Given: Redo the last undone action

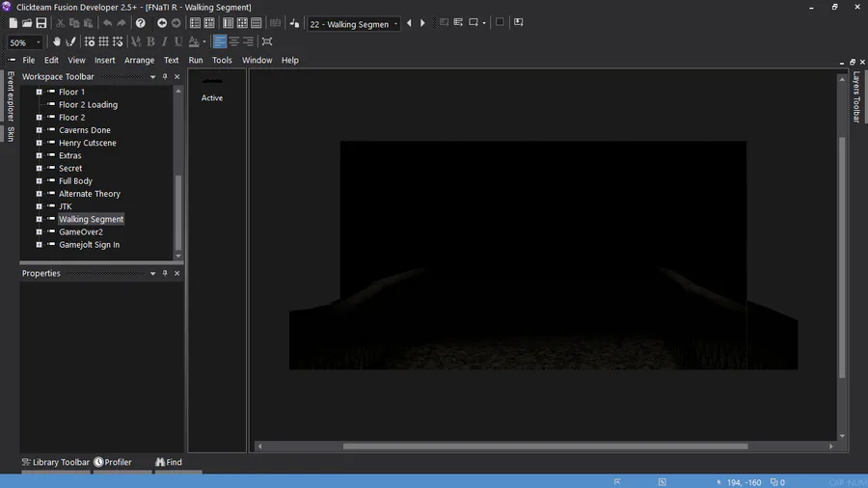Looking at the screenshot, I should click(122, 23).
